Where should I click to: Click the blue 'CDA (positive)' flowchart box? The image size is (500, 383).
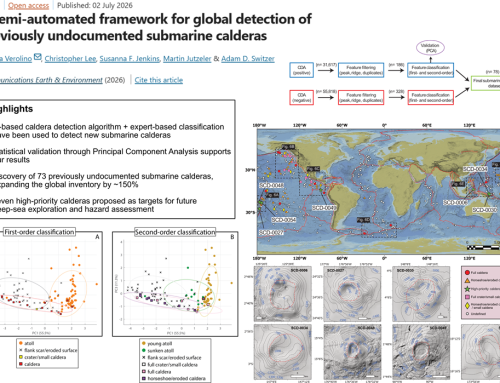click(x=302, y=70)
